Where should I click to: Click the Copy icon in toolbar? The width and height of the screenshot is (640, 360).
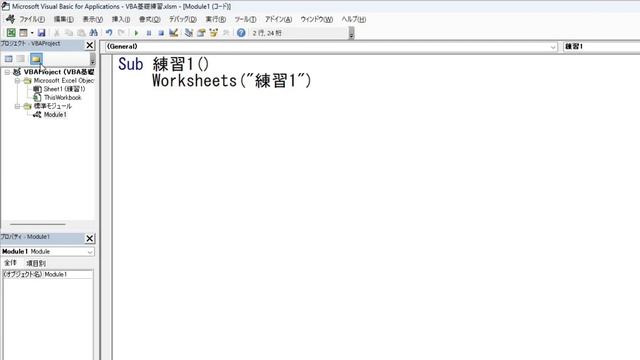tap(69, 33)
